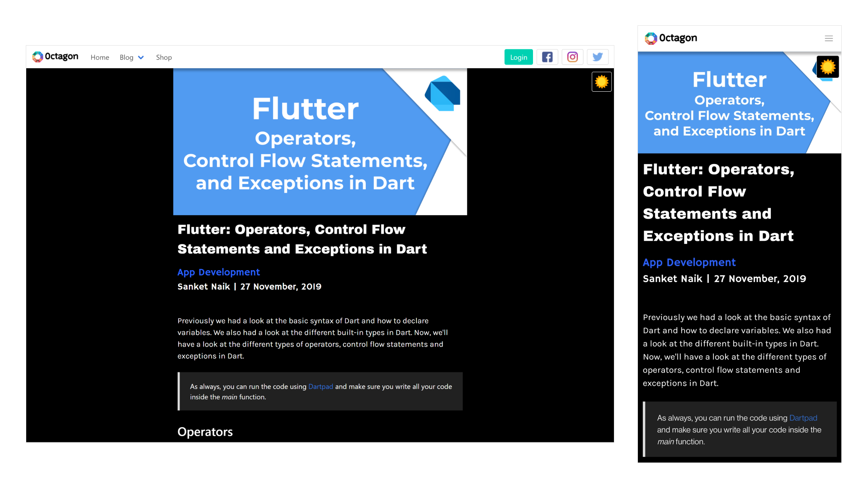Select the Home menu item
868x488 pixels.
click(x=99, y=56)
